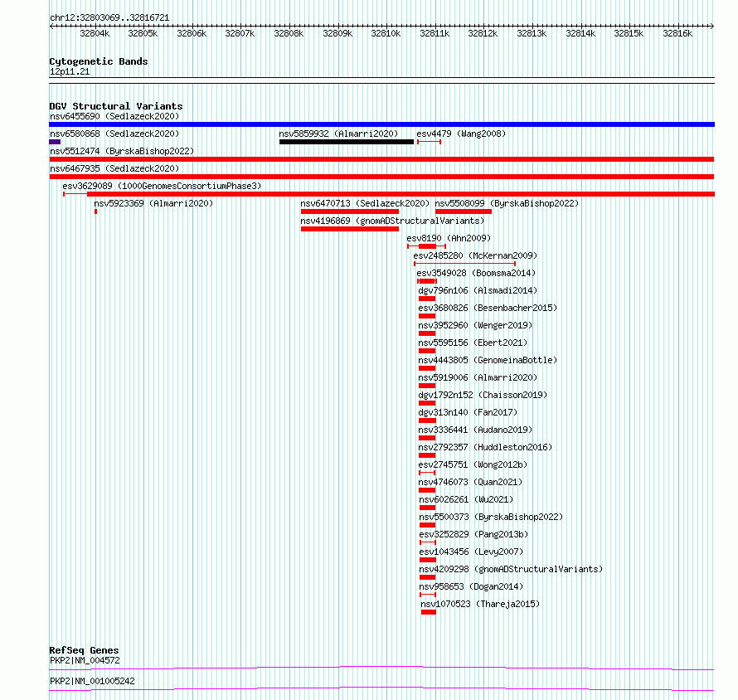Select the esv2485280 thin range glyph
The image size is (738, 700).
464,264
